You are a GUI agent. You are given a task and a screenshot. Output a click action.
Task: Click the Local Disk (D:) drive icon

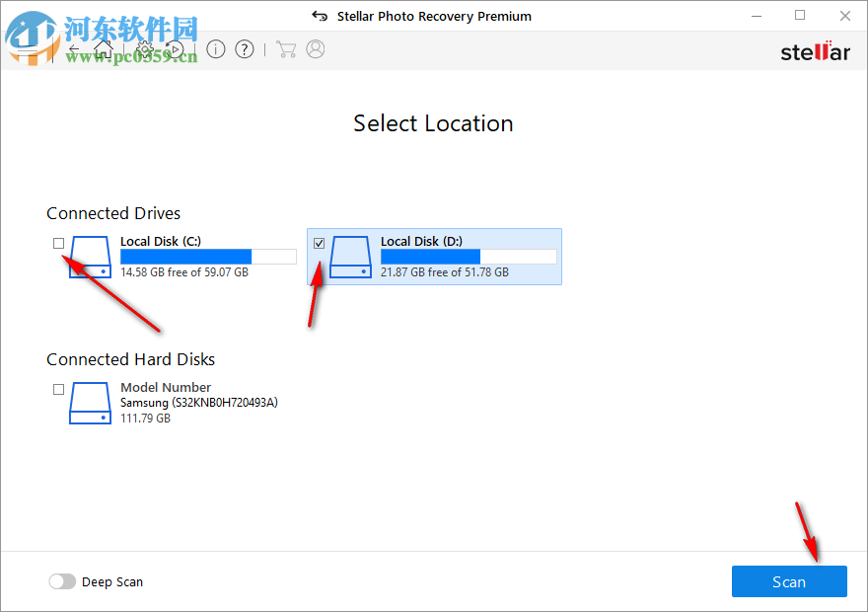349,257
